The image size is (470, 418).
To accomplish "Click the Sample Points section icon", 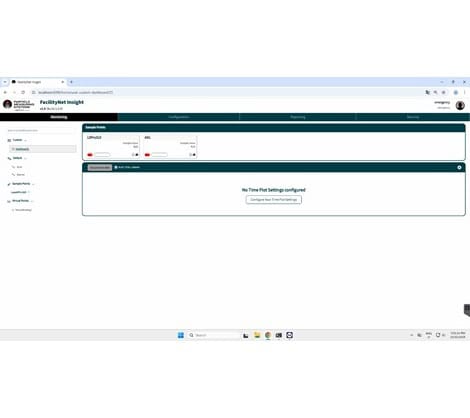I will point(9,184).
